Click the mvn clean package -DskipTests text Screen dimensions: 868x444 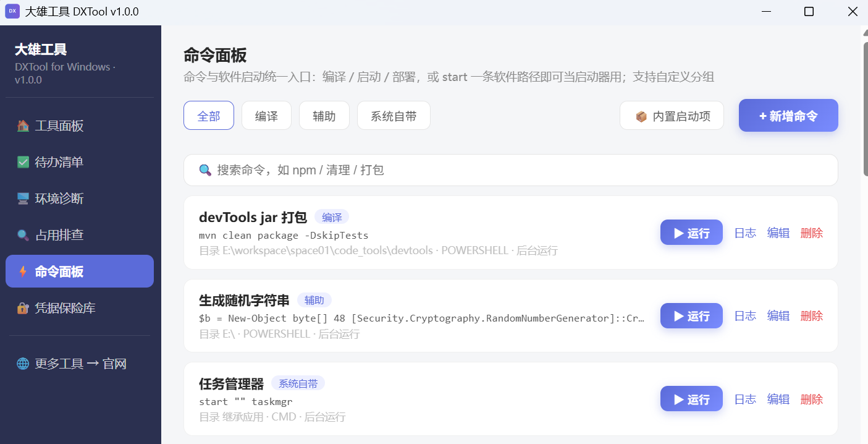click(x=284, y=235)
